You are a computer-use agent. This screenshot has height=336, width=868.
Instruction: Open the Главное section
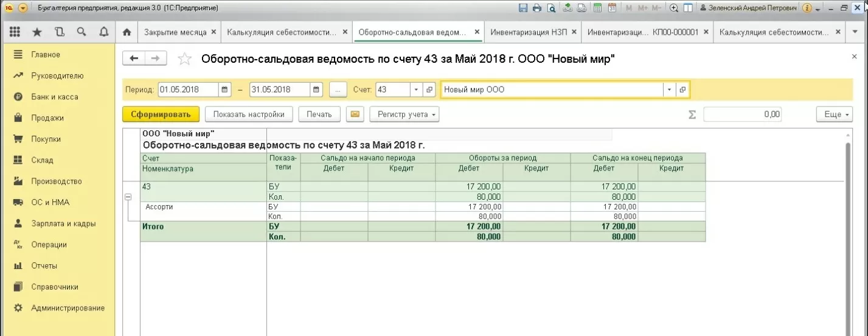pyautogui.click(x=46, y=55)
